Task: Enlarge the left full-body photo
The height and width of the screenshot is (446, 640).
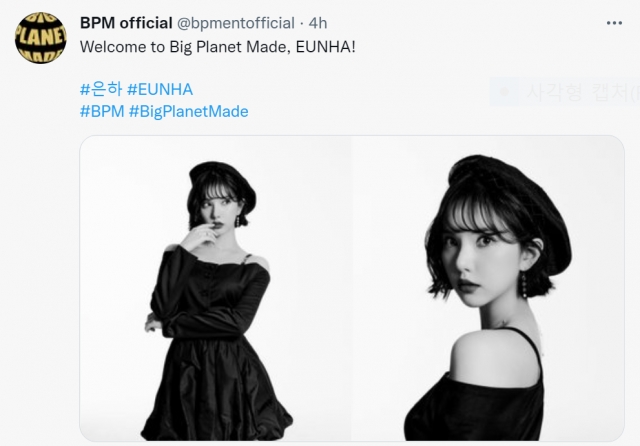Action: pyautogui.click(x=215, y=288)
